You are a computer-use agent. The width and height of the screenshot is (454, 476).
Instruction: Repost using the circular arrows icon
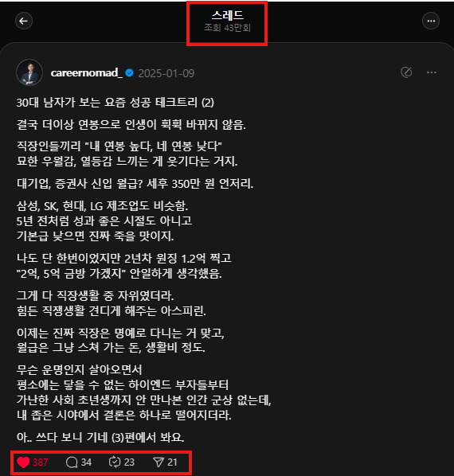tap(115, 462)
